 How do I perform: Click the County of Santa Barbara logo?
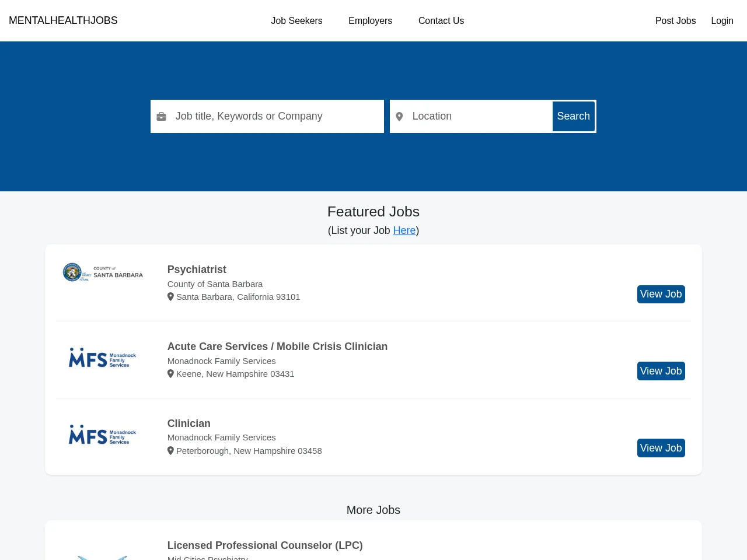point(103,272)
